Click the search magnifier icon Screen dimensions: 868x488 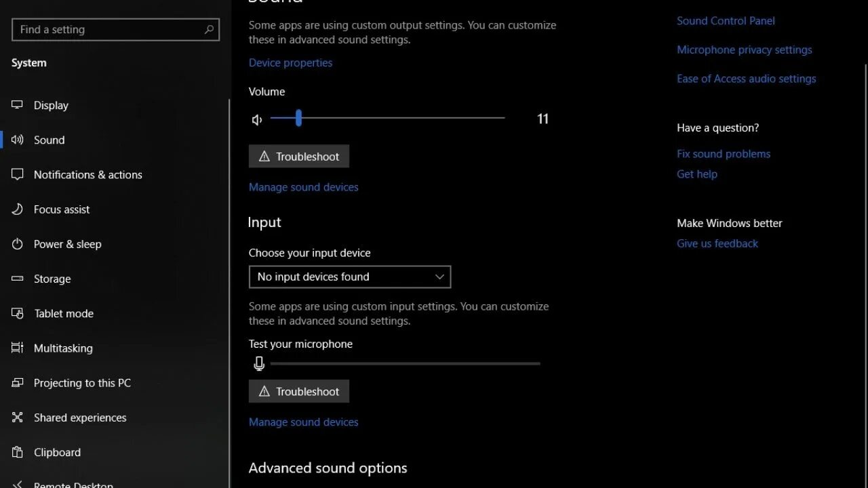tap(209, 29)
